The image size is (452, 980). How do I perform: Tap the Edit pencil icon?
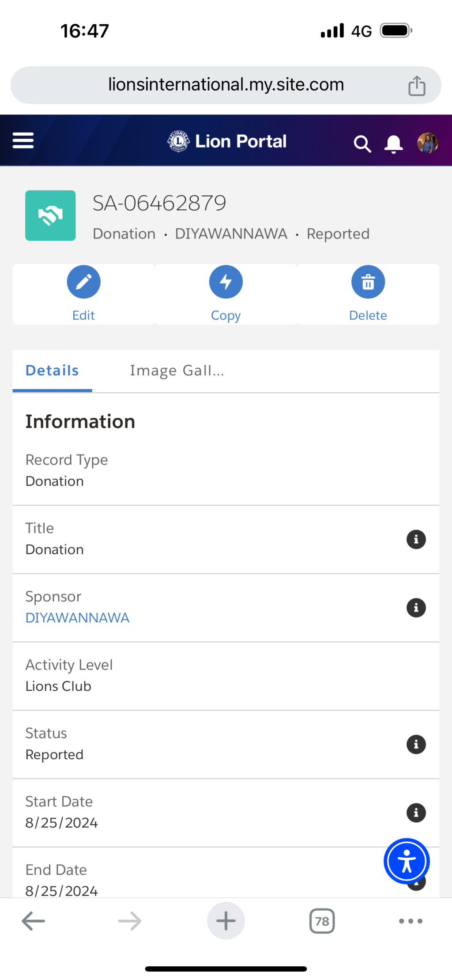point(84,282)
